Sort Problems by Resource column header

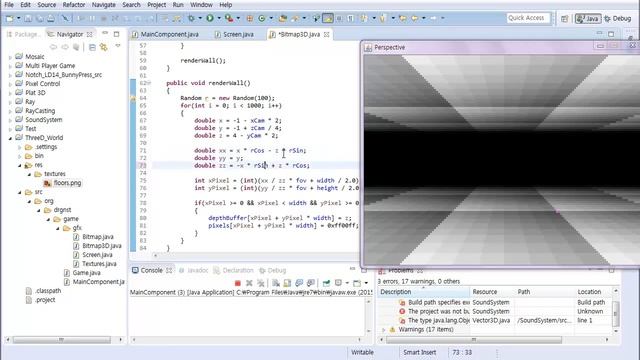point(492,292)
